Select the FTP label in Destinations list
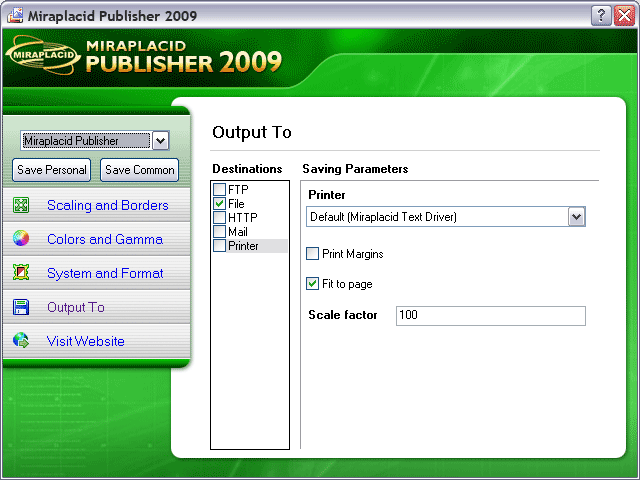 click(238, 190)
